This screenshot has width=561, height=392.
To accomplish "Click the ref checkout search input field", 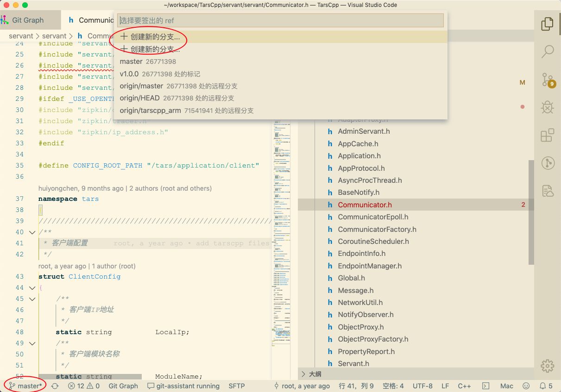I will coord(280,20).
